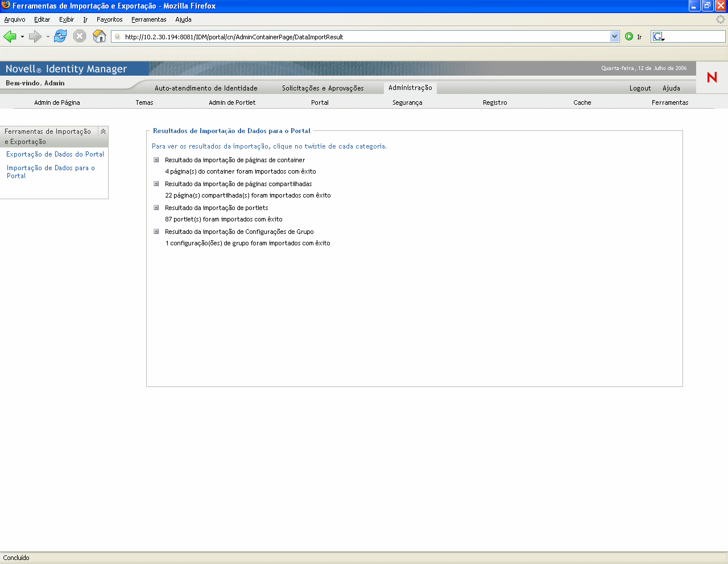Open the Admin de Portlet section
This screenshot has width=728, height=564.
click(x=232, y=102)
